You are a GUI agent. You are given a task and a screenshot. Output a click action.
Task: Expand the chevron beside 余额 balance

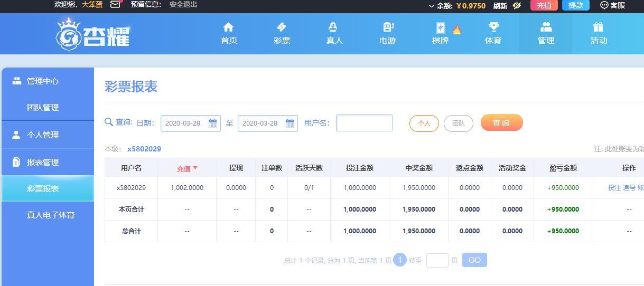(x=431, y=6)
